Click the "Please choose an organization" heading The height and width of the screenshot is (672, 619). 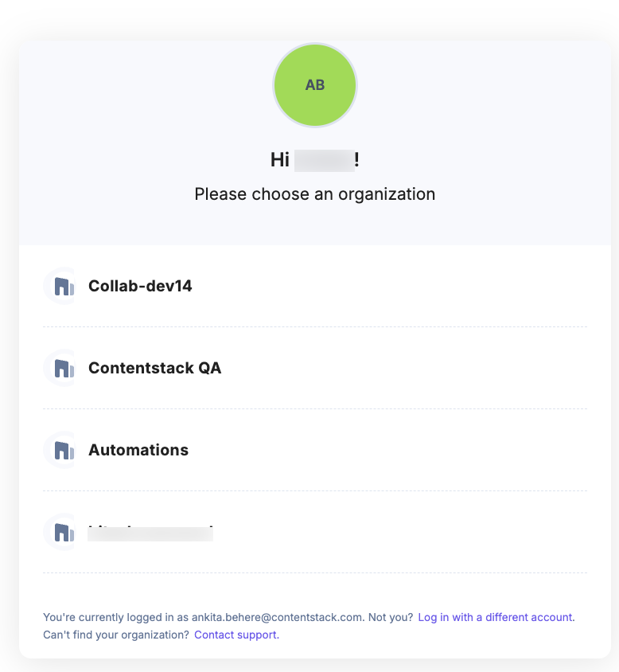pos(315,194)
